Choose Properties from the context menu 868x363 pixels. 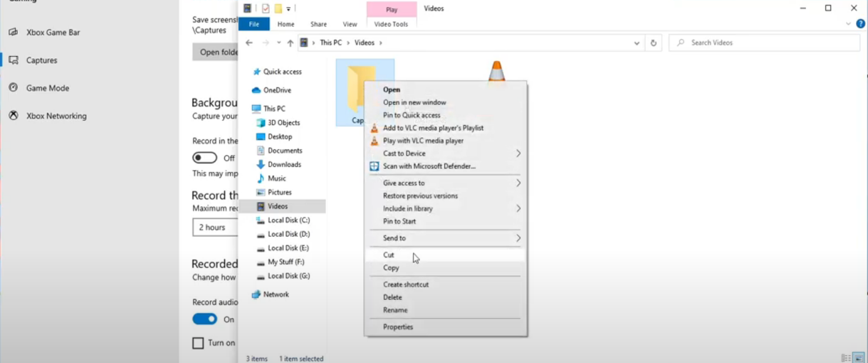point(445,327)
